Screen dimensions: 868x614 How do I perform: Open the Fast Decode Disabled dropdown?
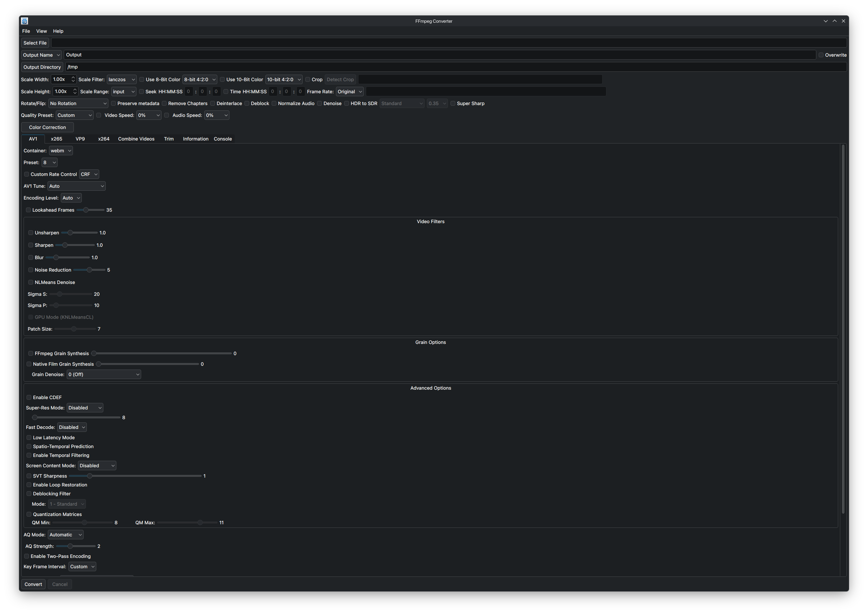(72, 427)
